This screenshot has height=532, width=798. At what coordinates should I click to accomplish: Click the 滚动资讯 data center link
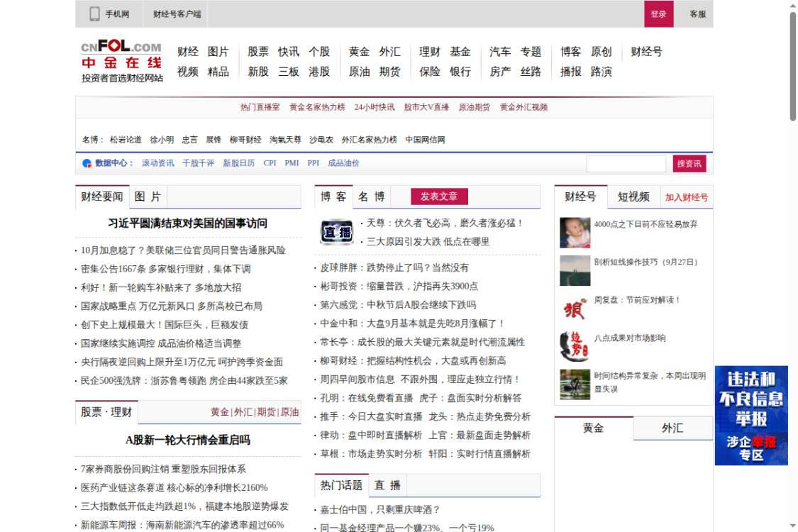tap(157, 163)
